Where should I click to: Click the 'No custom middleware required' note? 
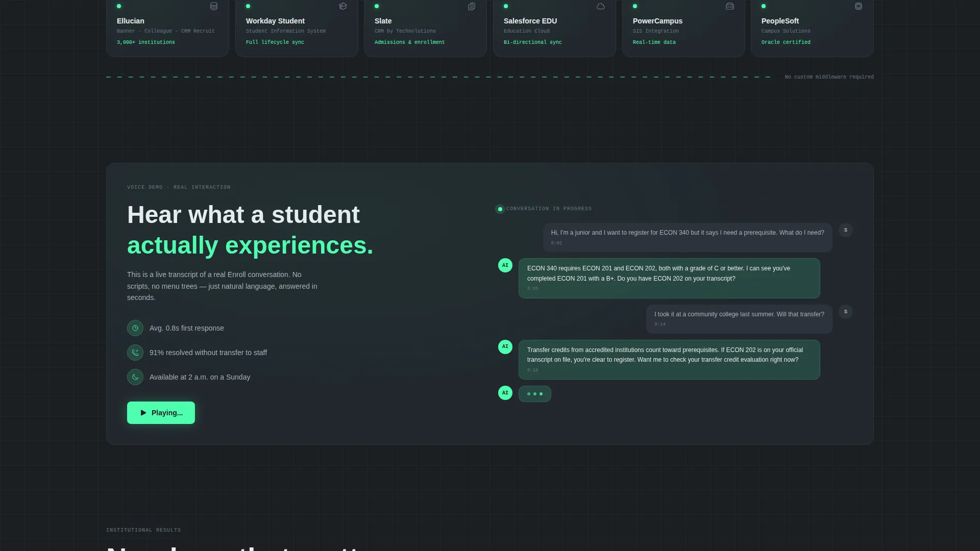point(829,77)
